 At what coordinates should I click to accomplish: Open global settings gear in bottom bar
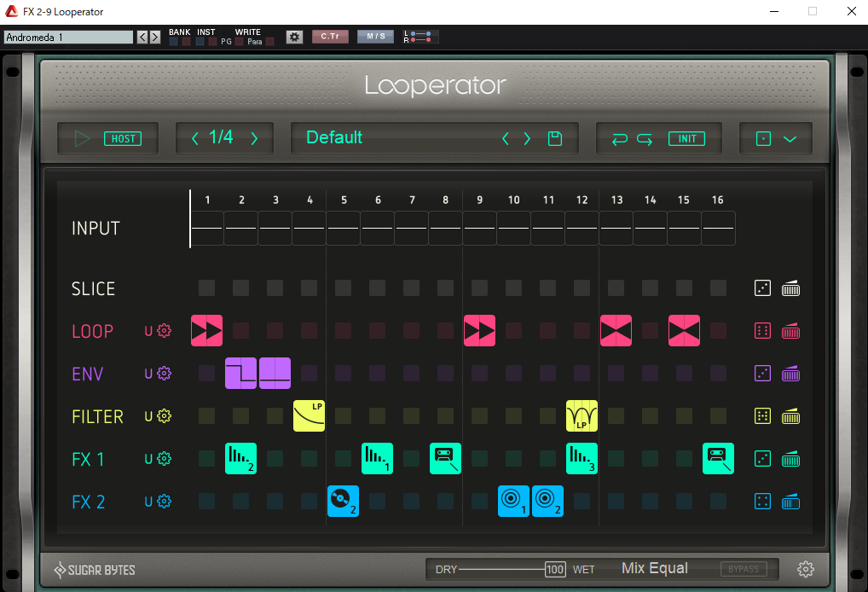point(806,569)
